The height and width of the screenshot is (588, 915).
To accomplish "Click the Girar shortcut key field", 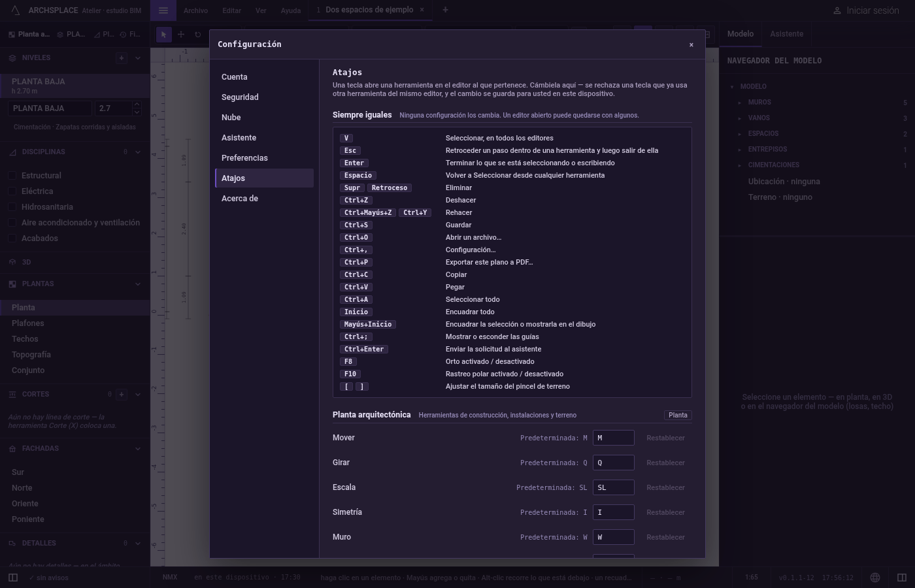I will [613, 463].
